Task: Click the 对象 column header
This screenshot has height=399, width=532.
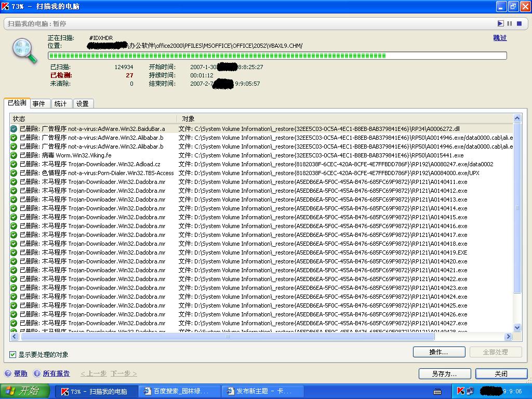Action: (345, 119)
